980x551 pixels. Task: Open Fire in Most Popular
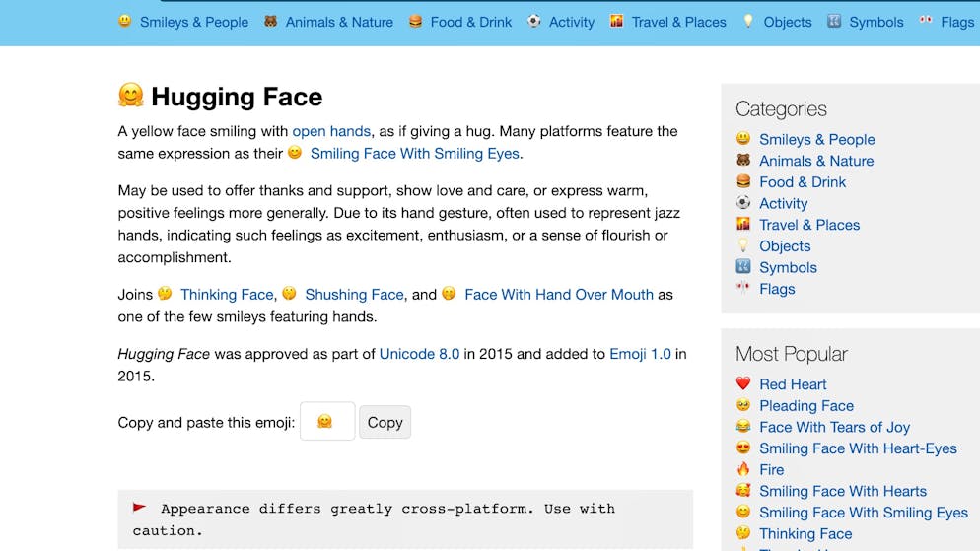click(x=771, y=470)
